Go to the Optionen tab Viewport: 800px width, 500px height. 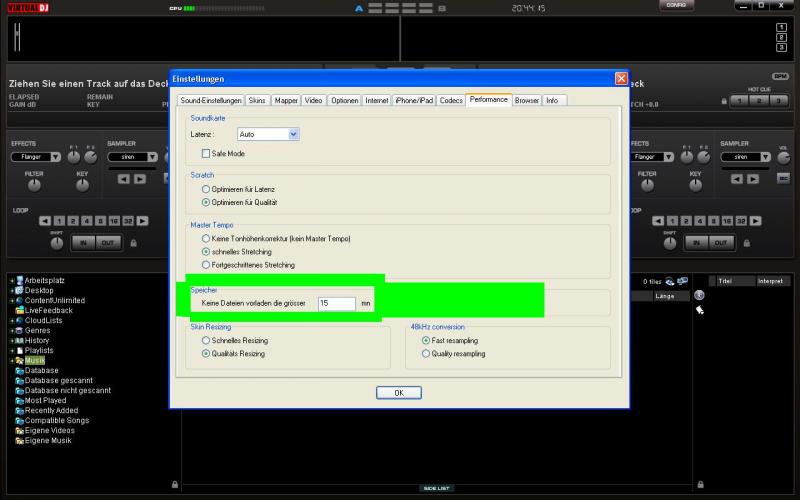point(344,101)
